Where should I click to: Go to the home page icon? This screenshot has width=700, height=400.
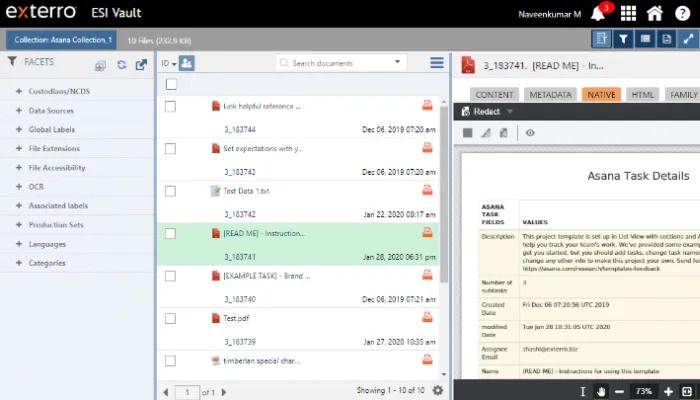tap(655, 14)
